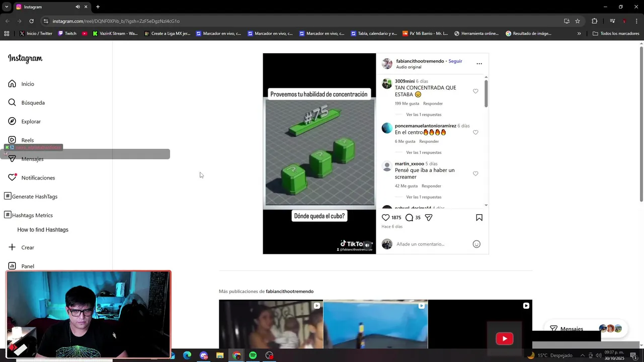The width and height of the screenshot is (644, 362).
Task: Expand replies under 3009mini's comment
Action: tap(424, 115)
